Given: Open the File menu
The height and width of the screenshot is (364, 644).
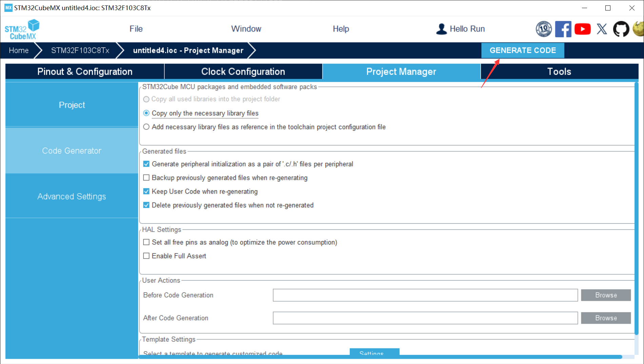Looking at the screenshot, I should pyautogui.click(x=136, y=29).
